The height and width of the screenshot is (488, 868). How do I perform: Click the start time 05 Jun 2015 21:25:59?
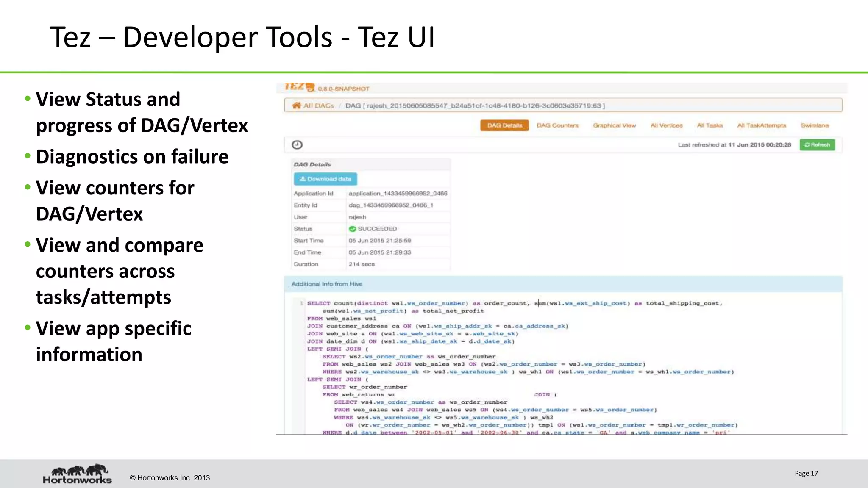(380, 241)
